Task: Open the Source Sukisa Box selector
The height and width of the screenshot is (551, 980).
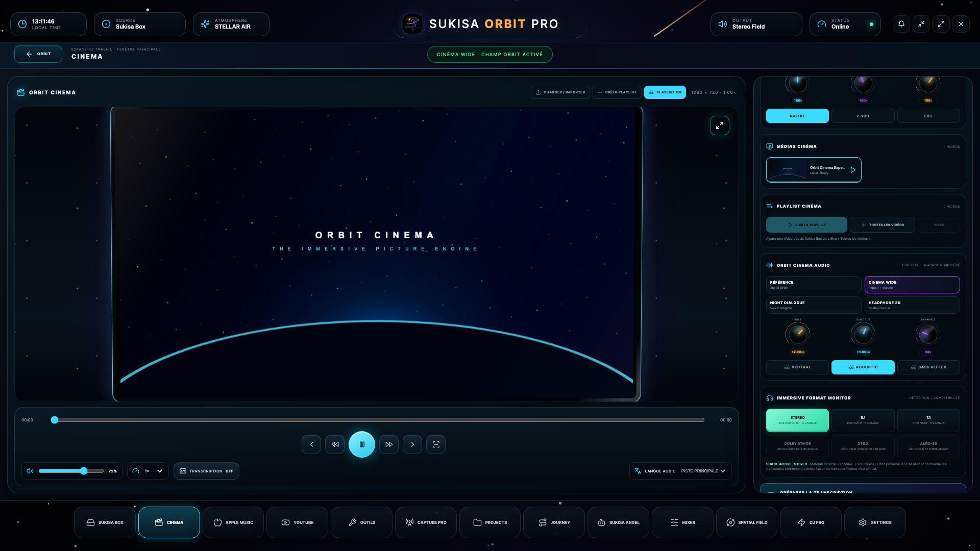Action: click(140, 24)
